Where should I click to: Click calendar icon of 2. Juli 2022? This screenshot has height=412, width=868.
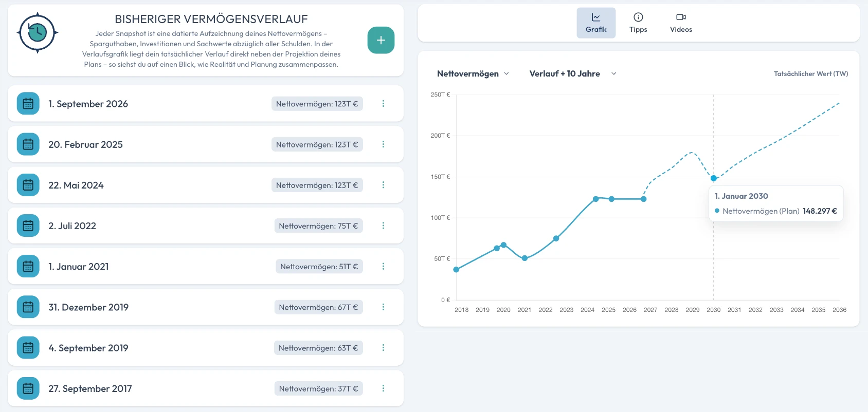click(x=28, y=226)
